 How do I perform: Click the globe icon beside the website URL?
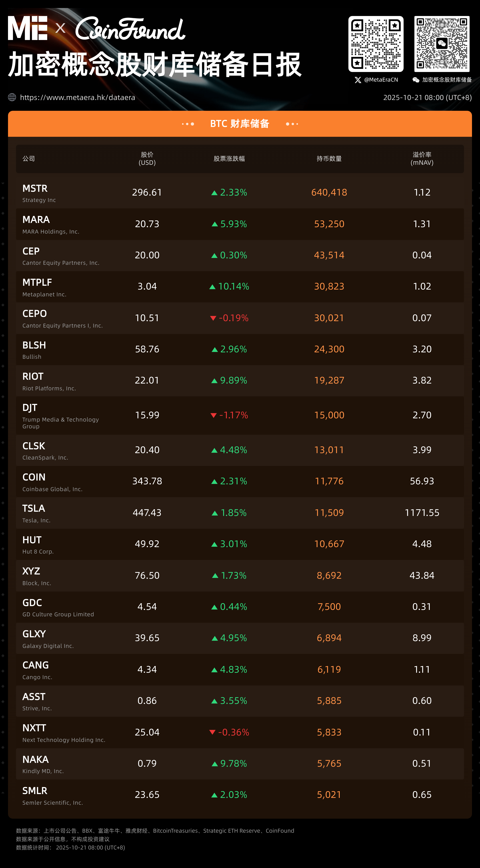[12, 97]
